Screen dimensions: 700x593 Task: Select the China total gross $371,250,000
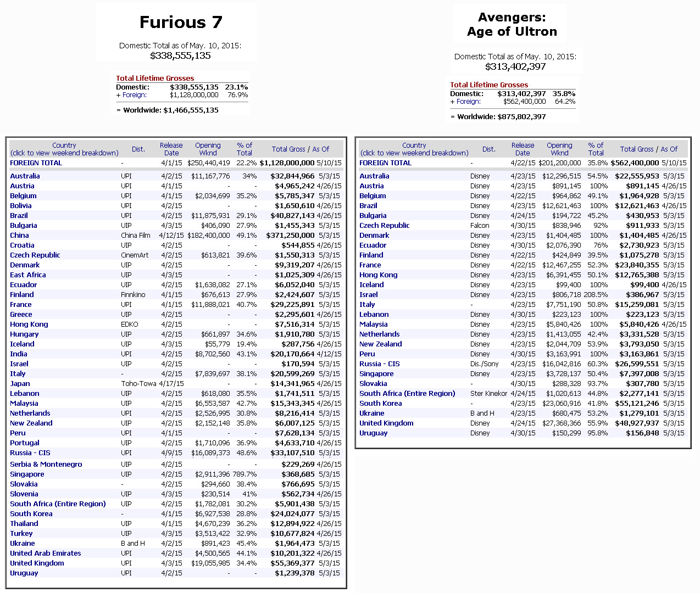291,236
